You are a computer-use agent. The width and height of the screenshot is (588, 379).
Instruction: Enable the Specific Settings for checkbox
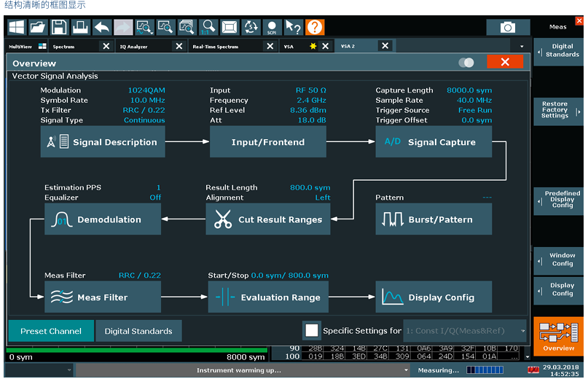[312, 330]
